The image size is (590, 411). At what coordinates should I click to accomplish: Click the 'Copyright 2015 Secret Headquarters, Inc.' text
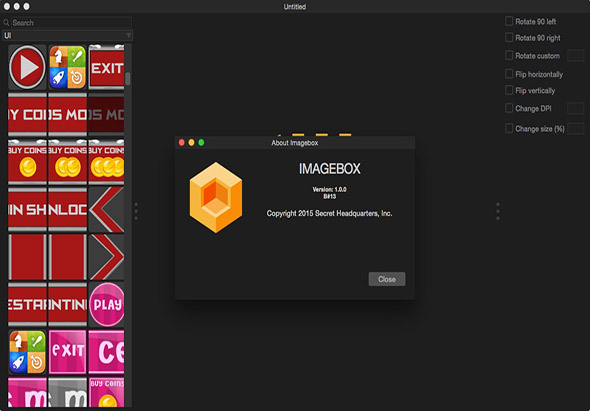pos(330,213)
